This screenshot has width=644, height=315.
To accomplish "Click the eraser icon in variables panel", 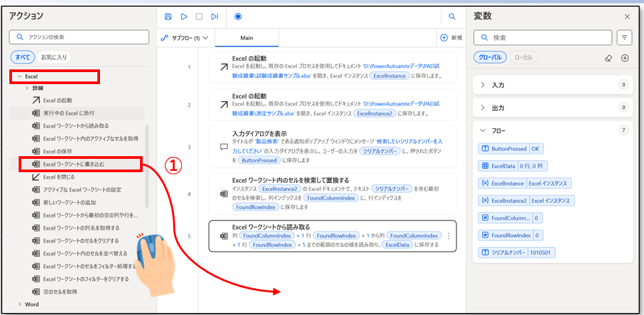I will tap(608, 58).
